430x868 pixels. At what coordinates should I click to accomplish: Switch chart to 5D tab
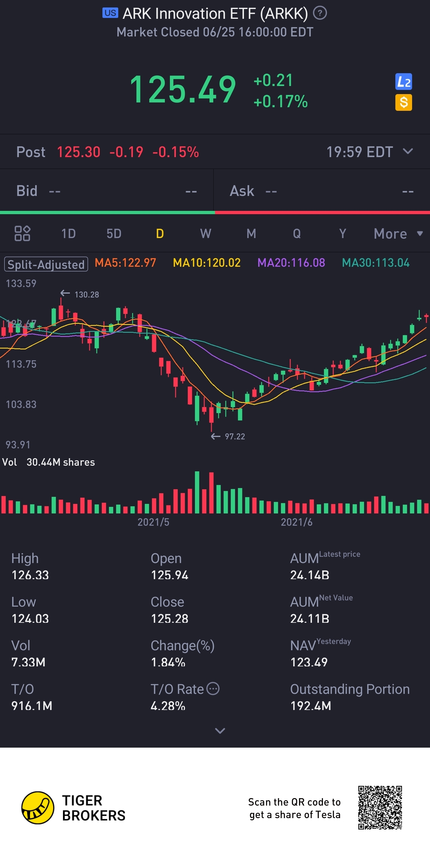pos(114,234)
